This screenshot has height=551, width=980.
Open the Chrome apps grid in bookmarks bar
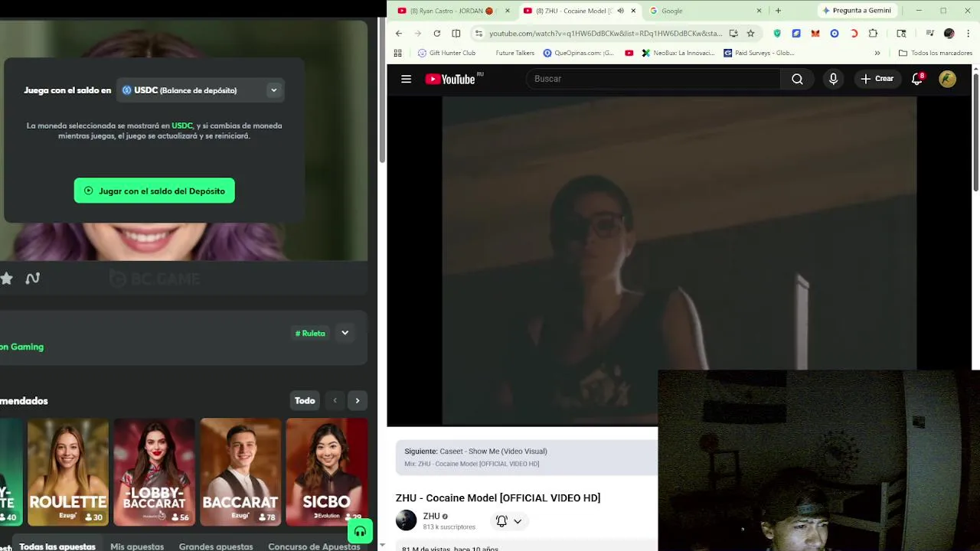tap(397, 53)
